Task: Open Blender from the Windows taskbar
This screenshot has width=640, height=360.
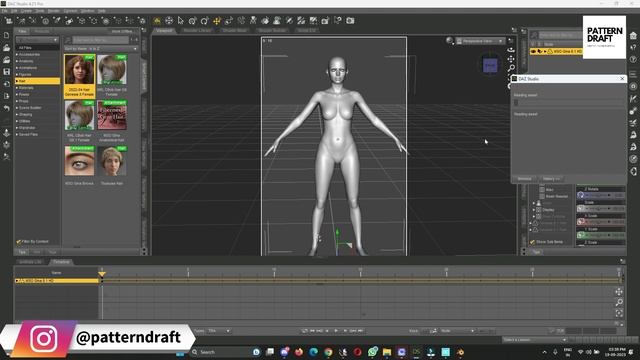Action: [x=460, y=352]
